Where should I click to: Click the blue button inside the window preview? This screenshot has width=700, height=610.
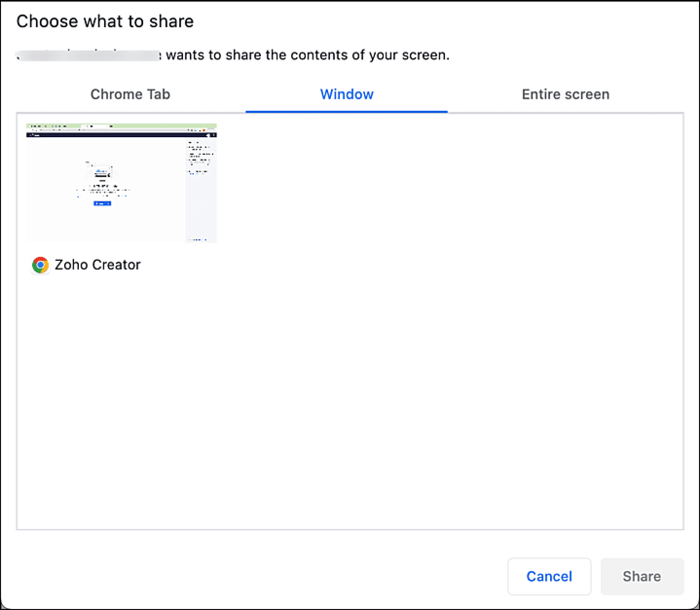click(x=102, y=203)
